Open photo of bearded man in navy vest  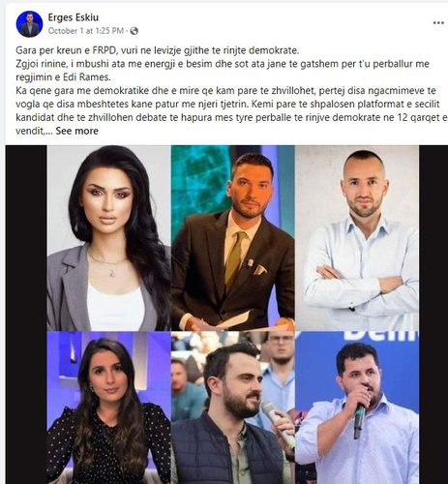(x=232, y=408)
